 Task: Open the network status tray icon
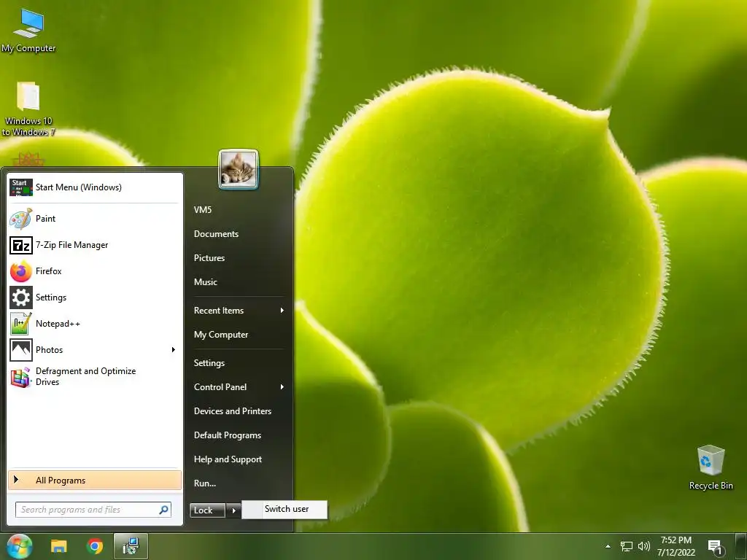pos(626,546)
